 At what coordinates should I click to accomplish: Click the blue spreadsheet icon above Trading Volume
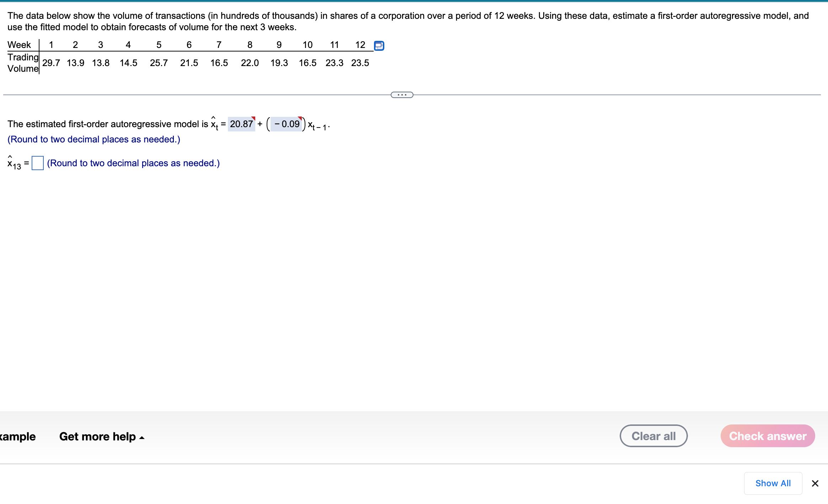[379, 45]
